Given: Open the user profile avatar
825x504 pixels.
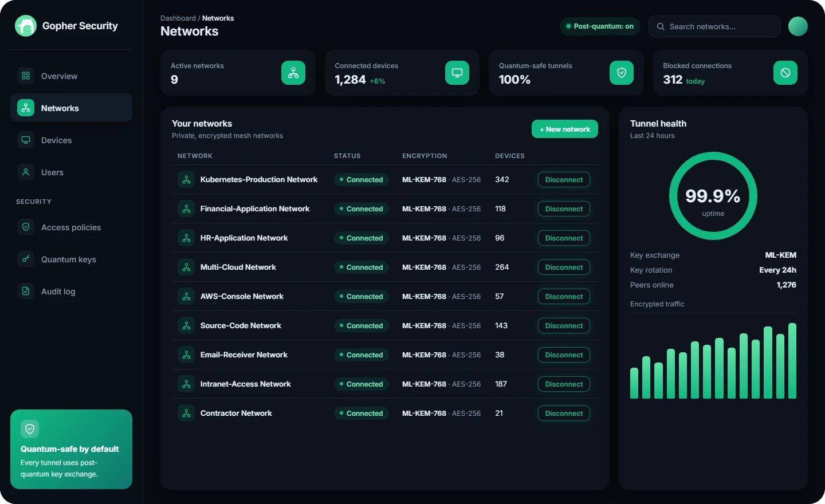Looking at the screenshot, I should (x=798, y=26).
